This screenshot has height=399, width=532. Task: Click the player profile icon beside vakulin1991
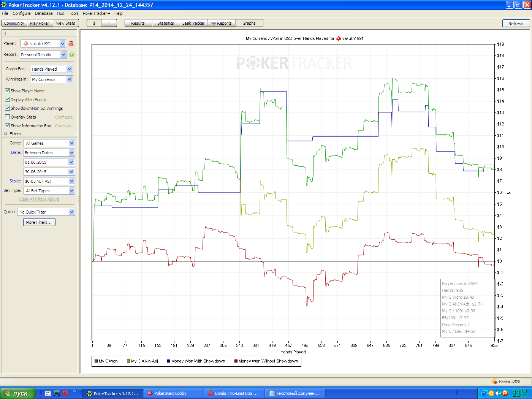point(71,44)
